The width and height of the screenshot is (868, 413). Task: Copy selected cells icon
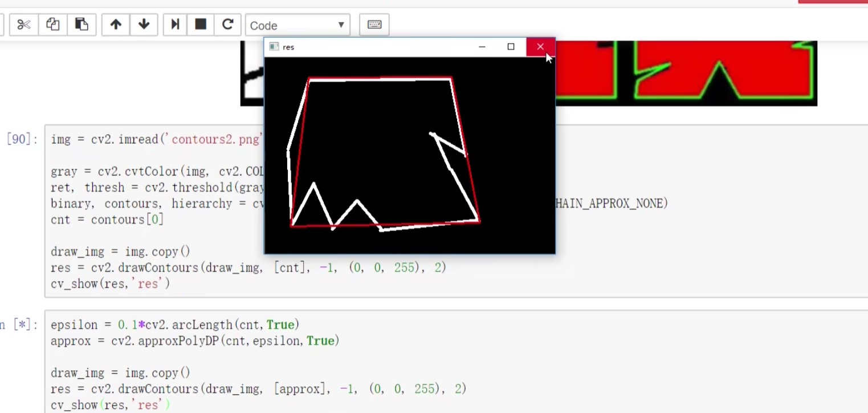click(x=52, y=25)
